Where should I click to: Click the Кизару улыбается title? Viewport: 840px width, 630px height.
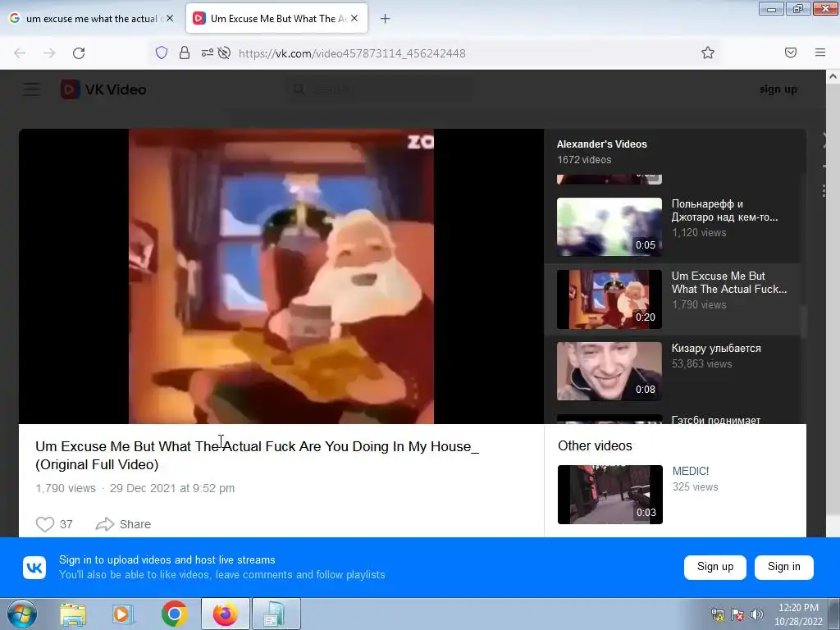point(715,348)
